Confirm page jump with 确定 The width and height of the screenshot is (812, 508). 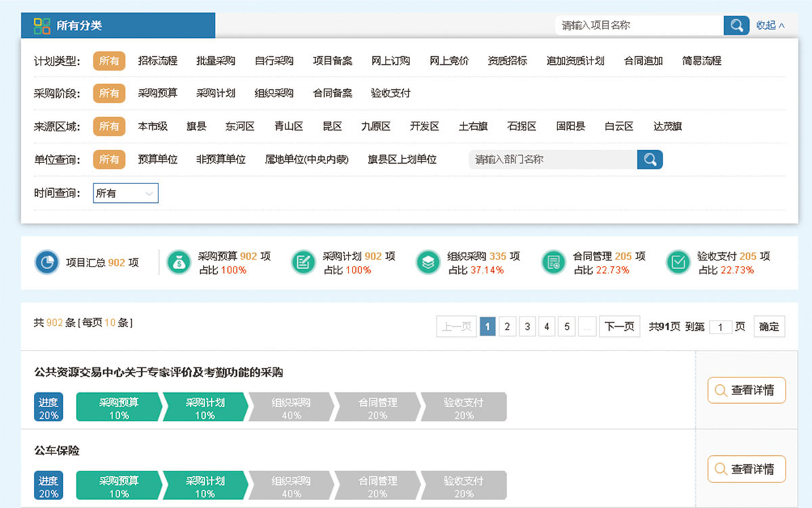(x=769, y=327)
